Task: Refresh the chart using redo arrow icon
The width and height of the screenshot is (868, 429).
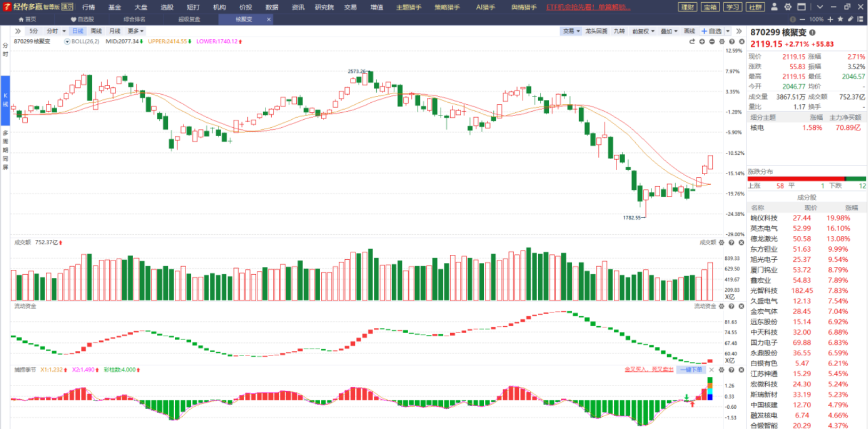Action: click(692, 42)
